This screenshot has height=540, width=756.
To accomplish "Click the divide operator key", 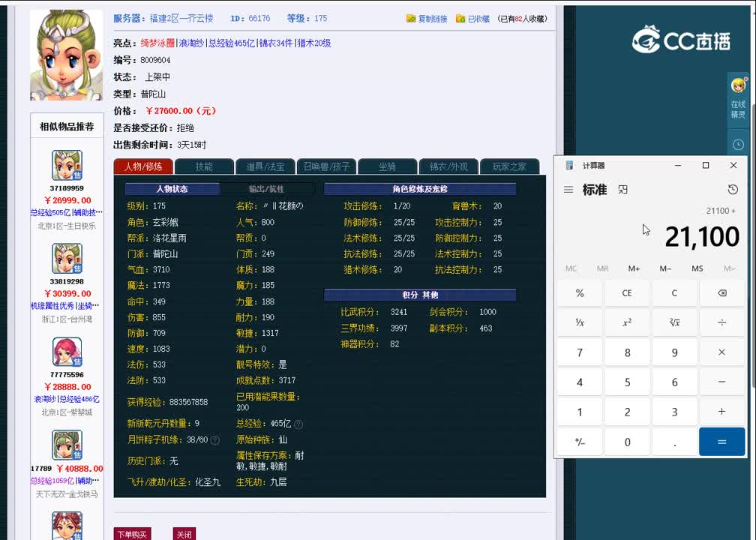I will [x=721, y=322].
